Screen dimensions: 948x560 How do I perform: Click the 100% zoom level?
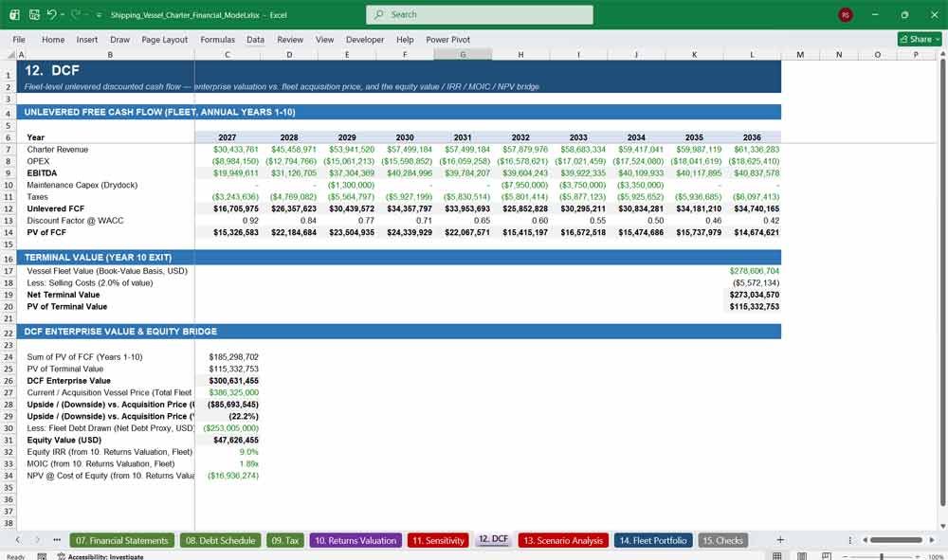(936, 556)
